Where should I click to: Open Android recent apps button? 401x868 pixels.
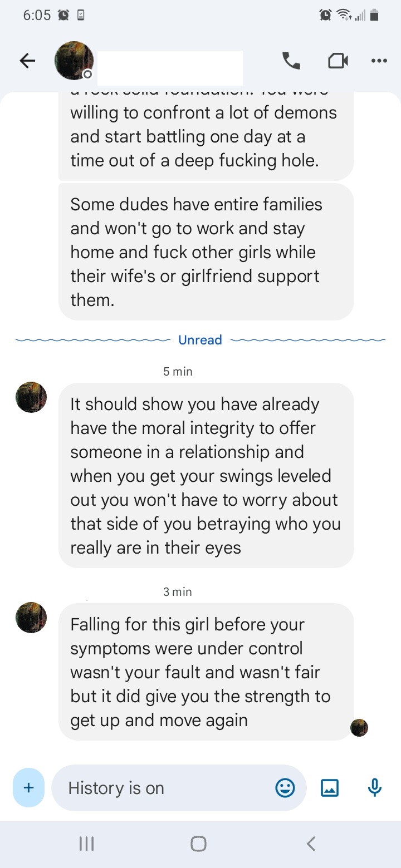[86, 844]
